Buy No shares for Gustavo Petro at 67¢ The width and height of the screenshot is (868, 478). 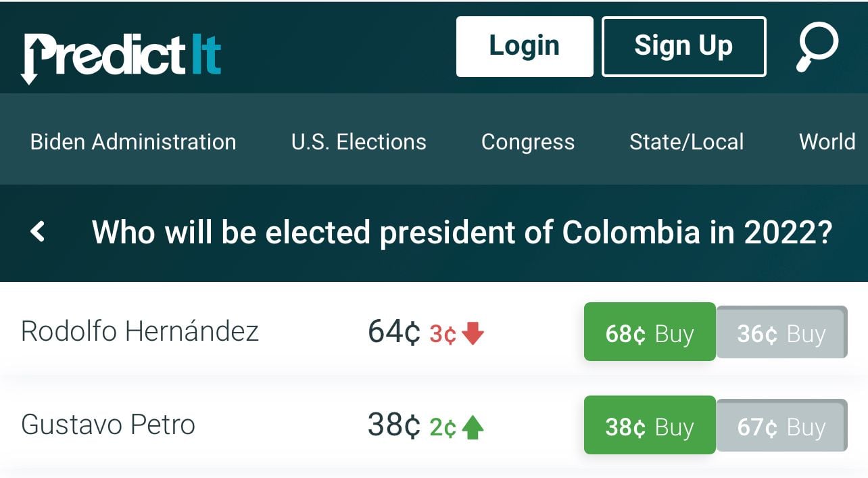(x=781, y=425)
